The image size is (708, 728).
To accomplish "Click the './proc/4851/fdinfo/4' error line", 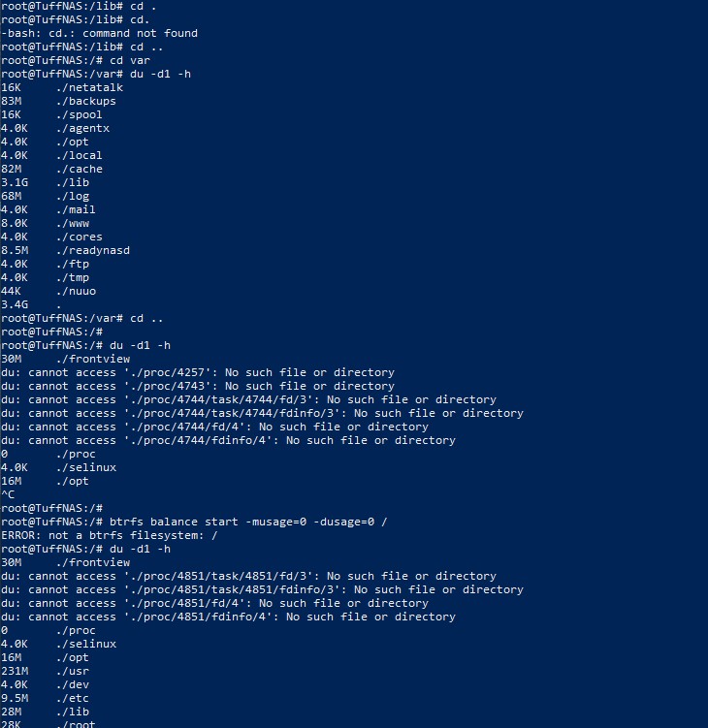I will 228,617.
